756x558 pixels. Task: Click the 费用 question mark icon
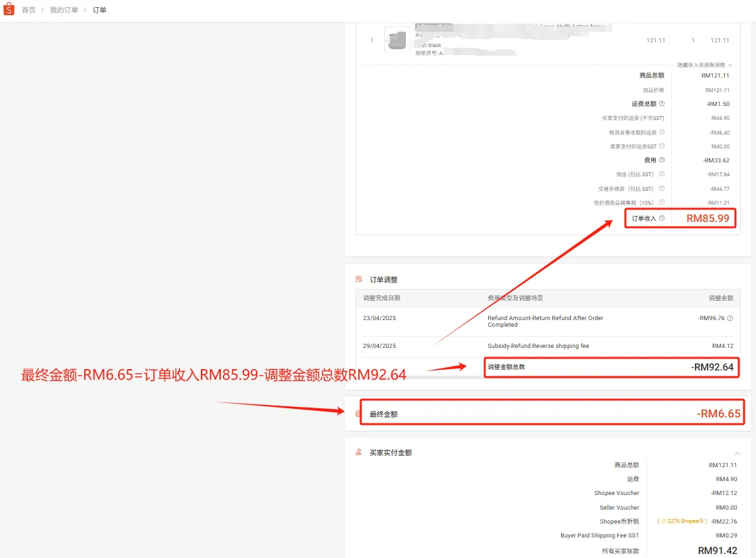click(x=662, y=160)
